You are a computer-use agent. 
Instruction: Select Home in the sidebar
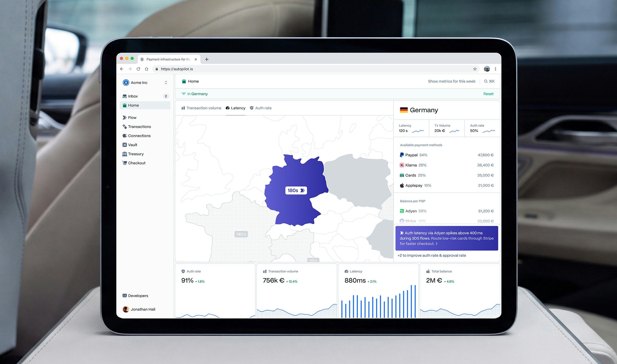[145, 105]
